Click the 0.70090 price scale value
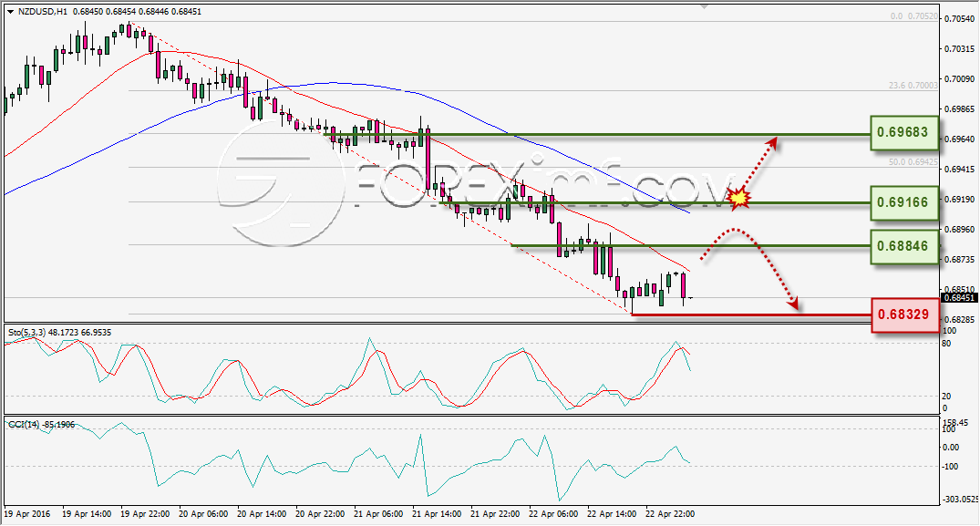The image size is (980, 526). tap(959, 78)
